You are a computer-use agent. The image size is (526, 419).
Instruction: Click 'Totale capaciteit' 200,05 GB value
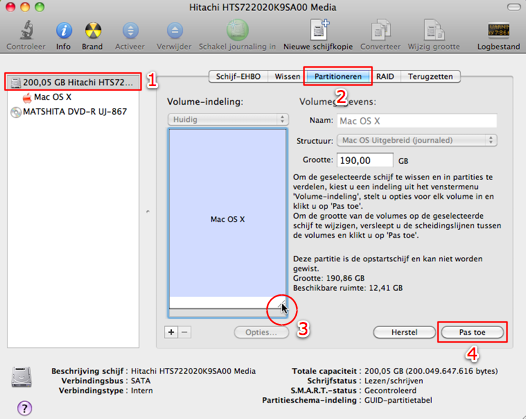pos(431,371)
